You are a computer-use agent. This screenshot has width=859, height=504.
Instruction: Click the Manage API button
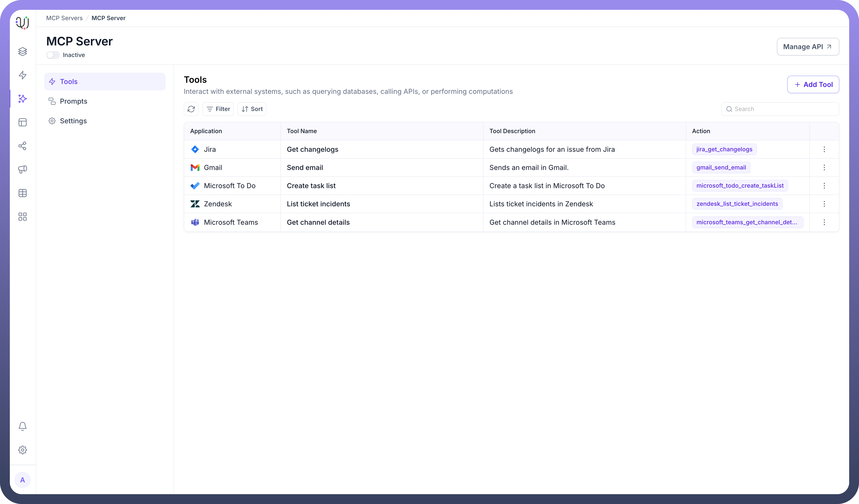[808, 47]
